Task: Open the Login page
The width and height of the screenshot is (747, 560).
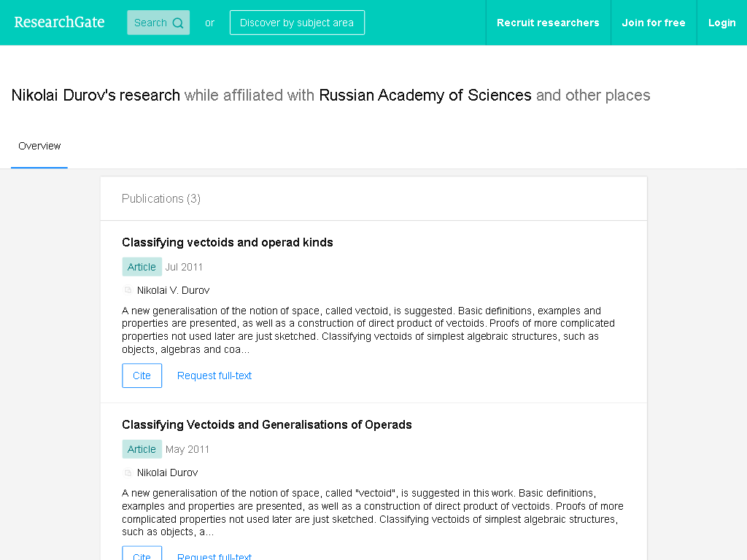Action: (721, 23)
